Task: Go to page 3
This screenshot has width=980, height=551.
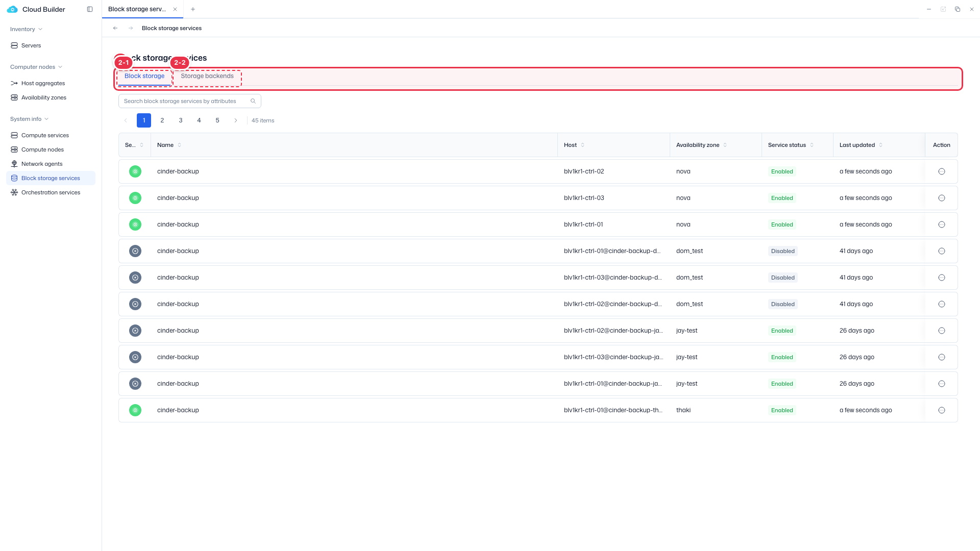Action: 181,120
